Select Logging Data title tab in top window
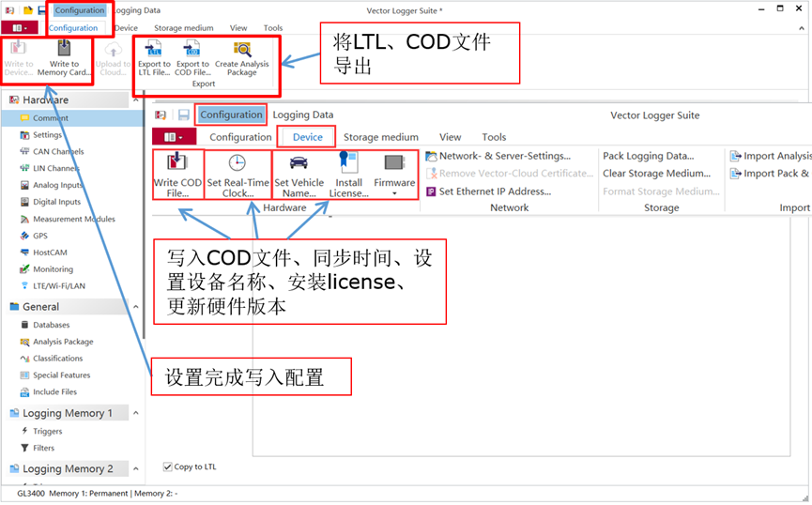The width and height of the screenshot is (812, 505). coord(137,10)
